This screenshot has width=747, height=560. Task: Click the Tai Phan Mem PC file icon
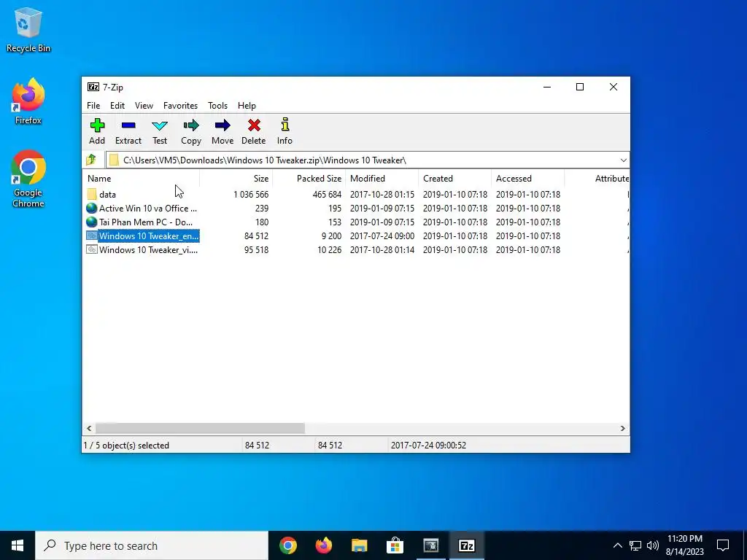tap(92, 222)
